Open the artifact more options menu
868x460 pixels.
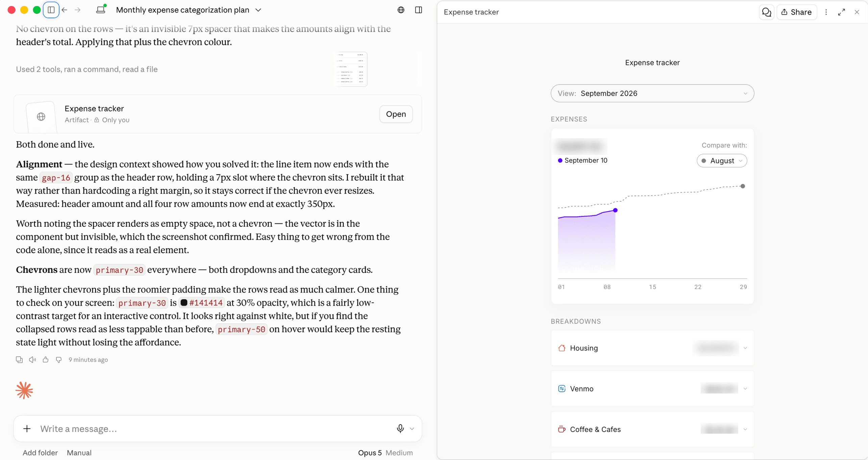pyautogui.click(x=826, y=12)
